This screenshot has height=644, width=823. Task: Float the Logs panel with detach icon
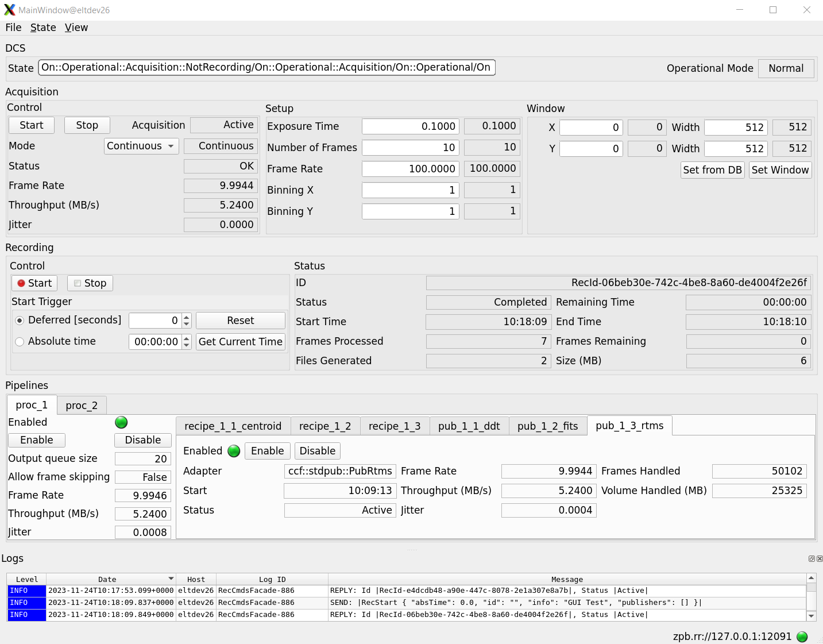pyautogui.click(x=812, y=558)
